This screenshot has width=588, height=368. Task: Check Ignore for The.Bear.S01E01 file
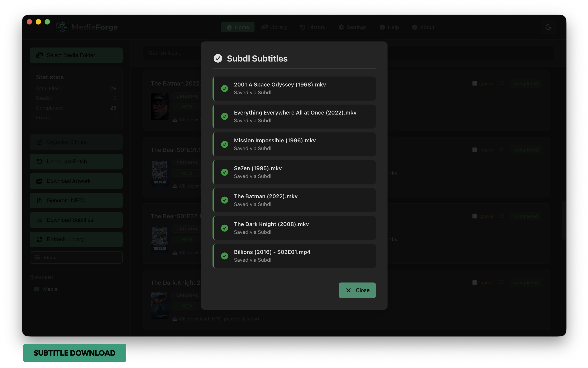(474, 150)
